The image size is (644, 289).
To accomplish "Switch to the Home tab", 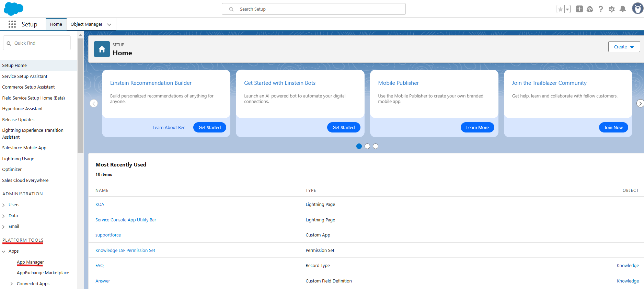I will coord(56,24).
